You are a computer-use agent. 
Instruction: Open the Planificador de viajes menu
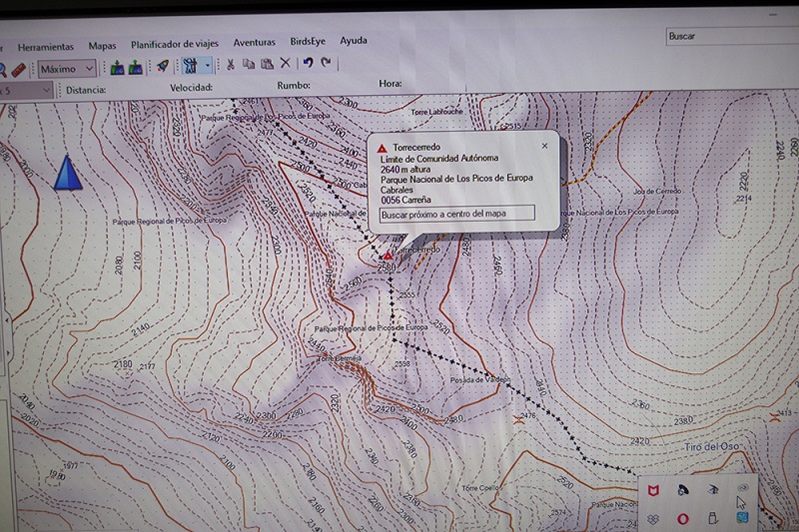pyautogui.click(x=174, y=44)
